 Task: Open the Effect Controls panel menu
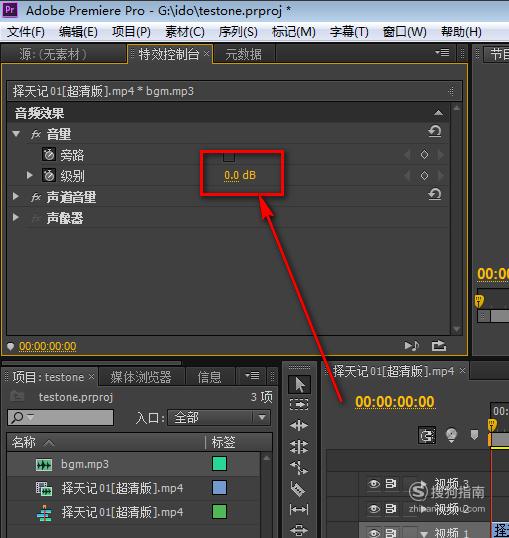[x=442, y=53]
